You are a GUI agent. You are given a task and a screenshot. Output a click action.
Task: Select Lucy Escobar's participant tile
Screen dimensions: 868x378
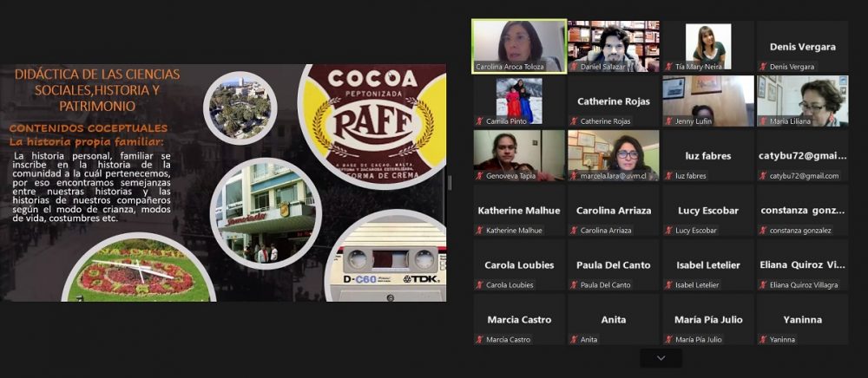[708, 211]
